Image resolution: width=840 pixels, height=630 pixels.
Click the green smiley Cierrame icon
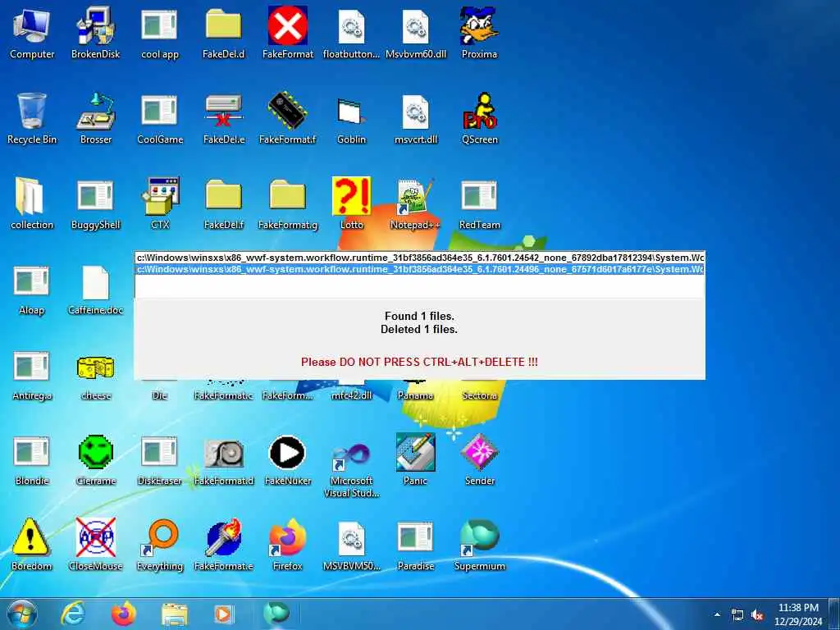95,459
